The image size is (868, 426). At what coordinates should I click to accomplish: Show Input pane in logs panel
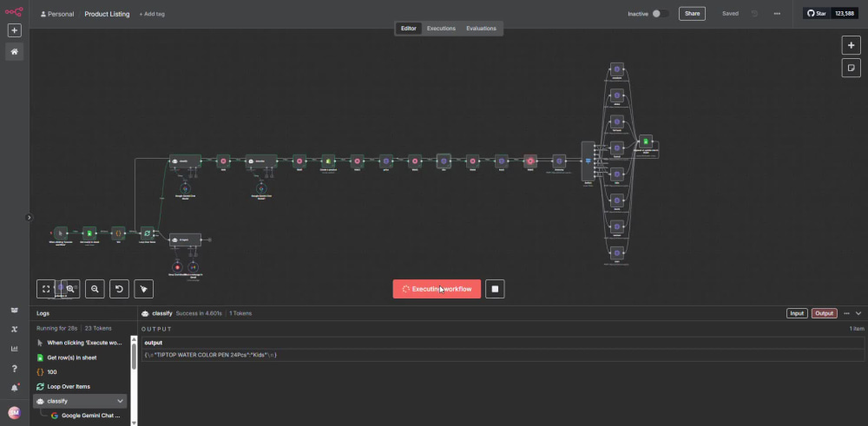(x=797, y=313)
